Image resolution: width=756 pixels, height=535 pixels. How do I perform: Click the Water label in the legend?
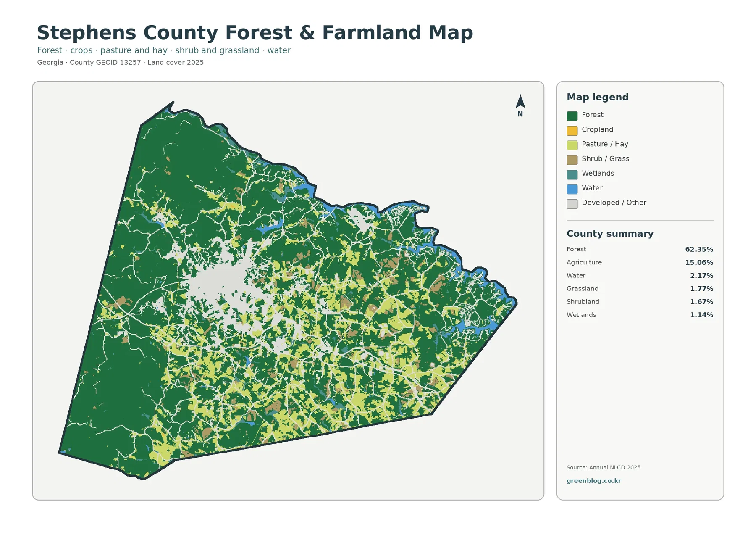(x=592, y=188)
